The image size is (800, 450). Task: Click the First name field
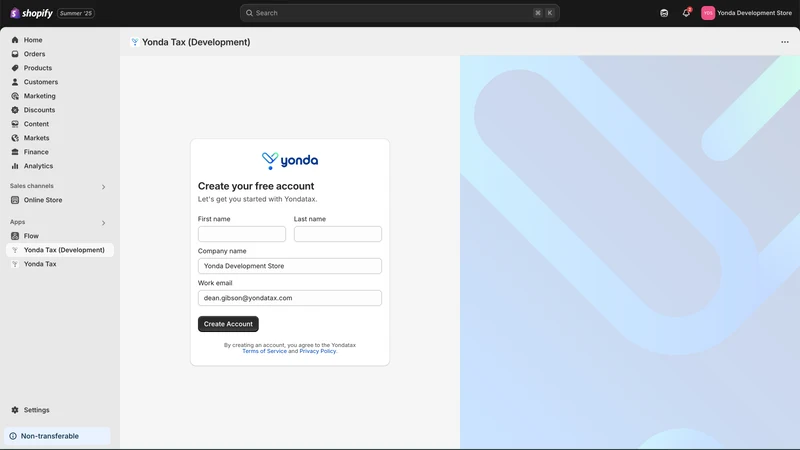(x=242, y=234)
